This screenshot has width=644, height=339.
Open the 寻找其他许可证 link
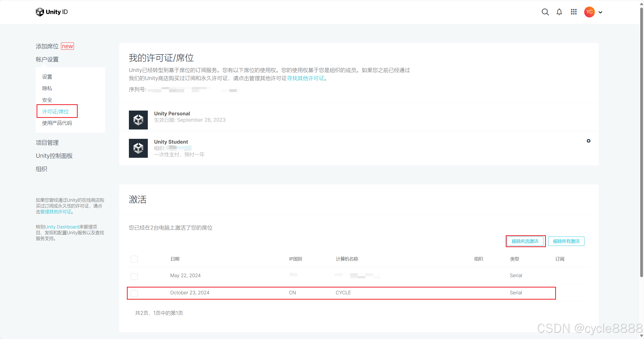click(305, 78)
